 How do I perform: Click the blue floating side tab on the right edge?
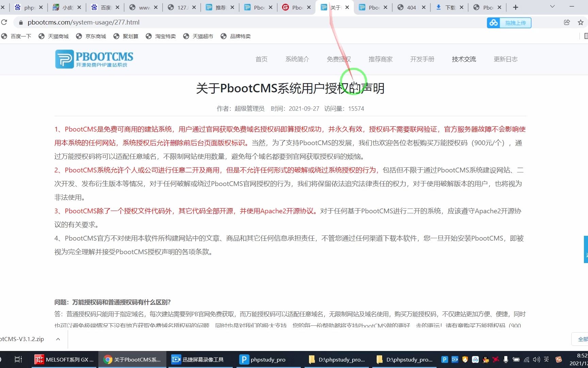pos(586,249)
